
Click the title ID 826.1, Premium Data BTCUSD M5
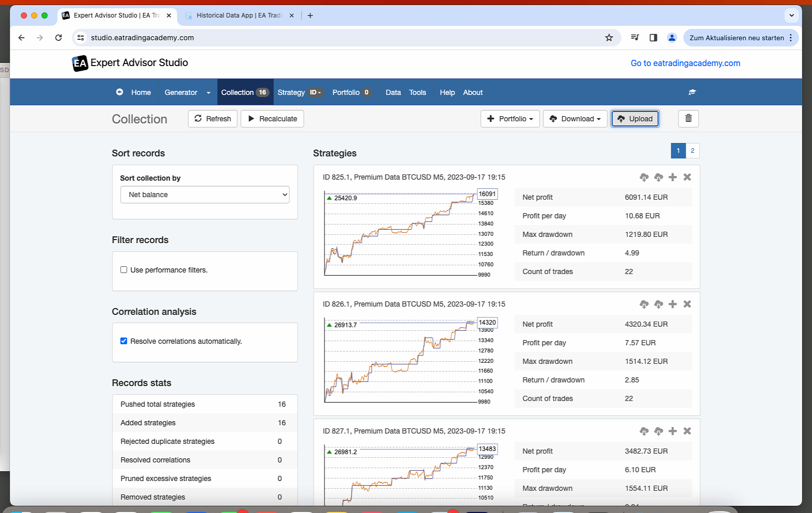pos(414,304)
